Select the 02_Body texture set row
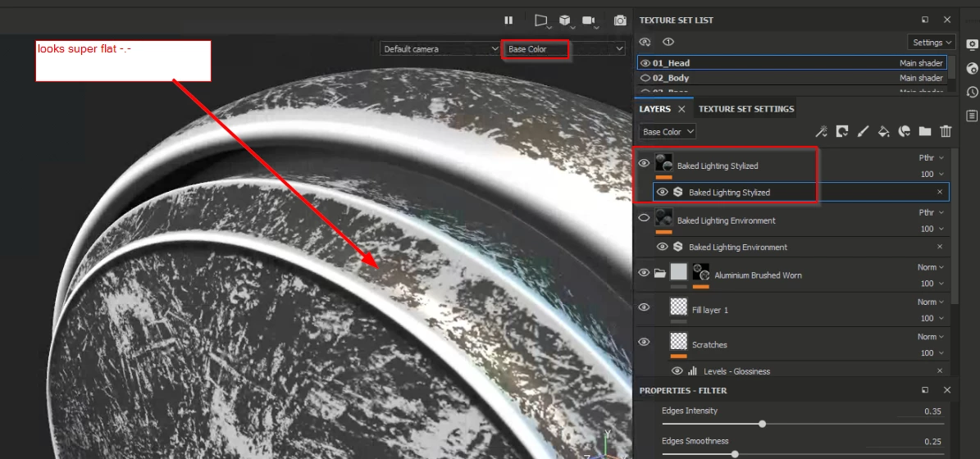Image resolution: width=980 pixels, height=459 pixels. (792, 78)
